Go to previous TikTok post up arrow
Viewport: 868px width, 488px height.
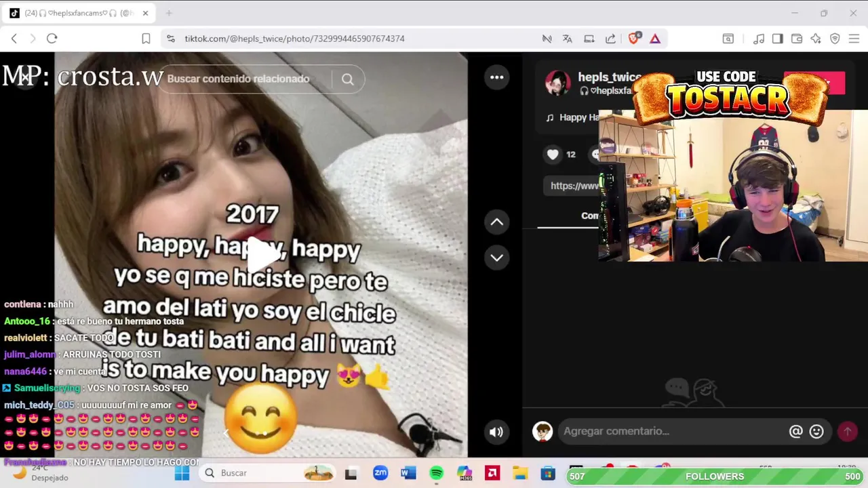[x=496, y=222]
